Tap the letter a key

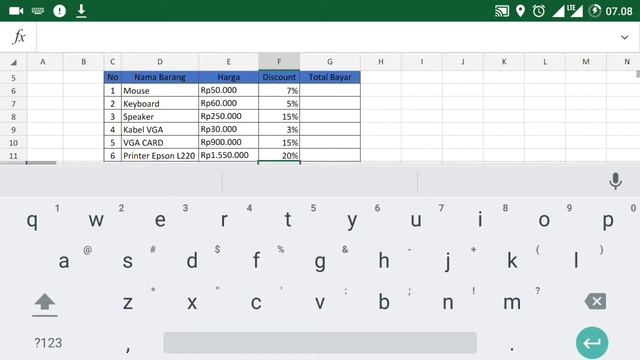[64, 261]
